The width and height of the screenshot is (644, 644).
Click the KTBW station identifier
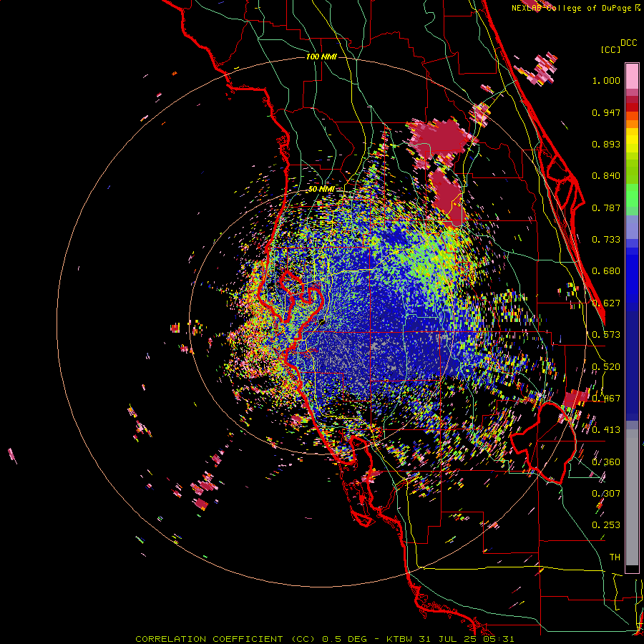coord(401,639)
